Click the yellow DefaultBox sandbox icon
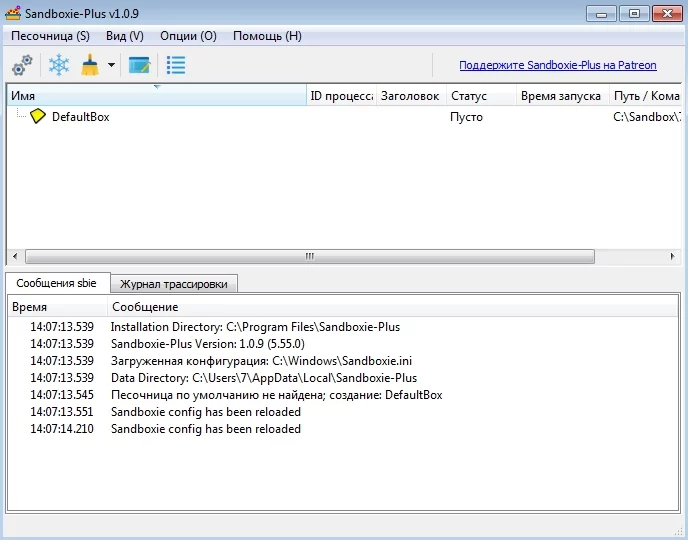Viewport: 688px width, 540px height. 38,116
